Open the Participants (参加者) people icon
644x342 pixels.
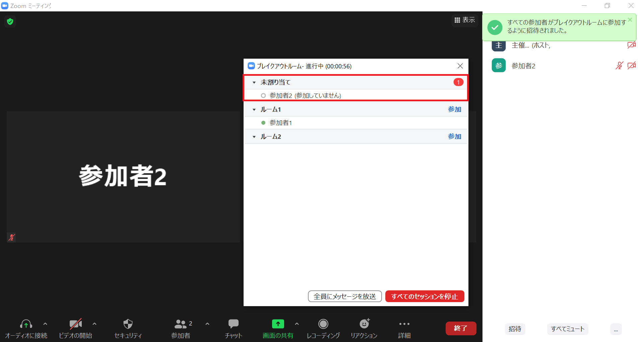tap(181, 324)
